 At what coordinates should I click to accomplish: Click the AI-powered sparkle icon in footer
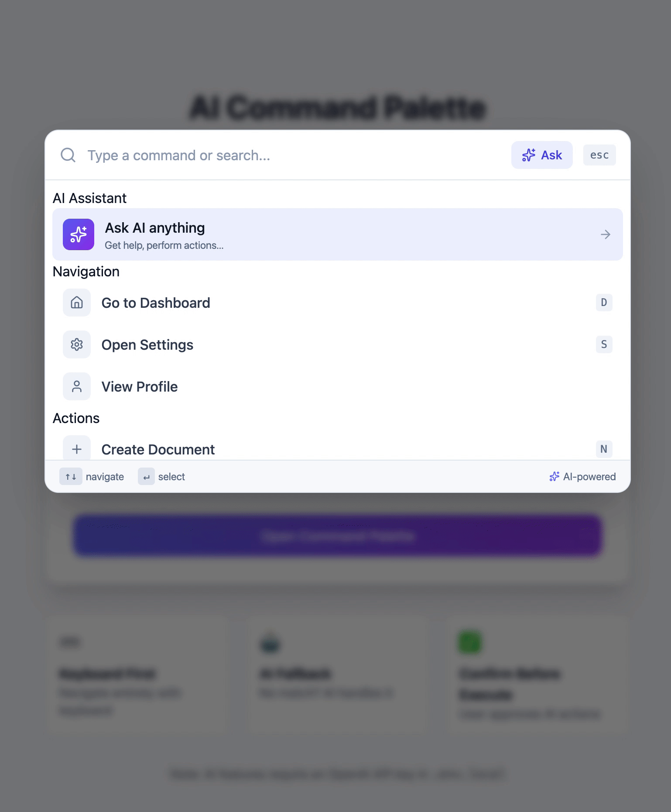(554, 477)
